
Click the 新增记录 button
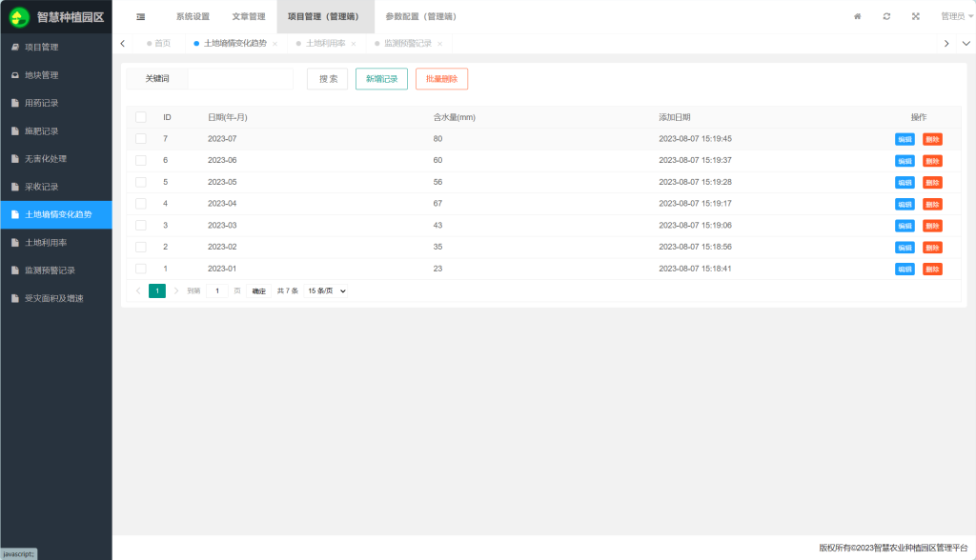(381, 79)
